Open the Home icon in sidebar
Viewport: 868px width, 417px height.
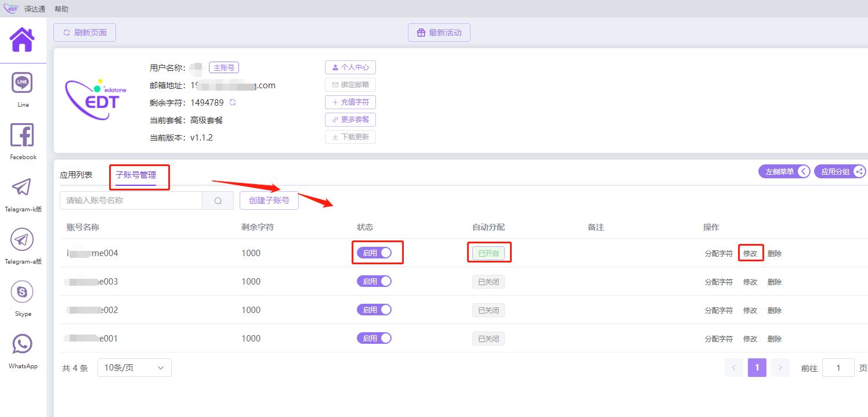click(22, 39)
